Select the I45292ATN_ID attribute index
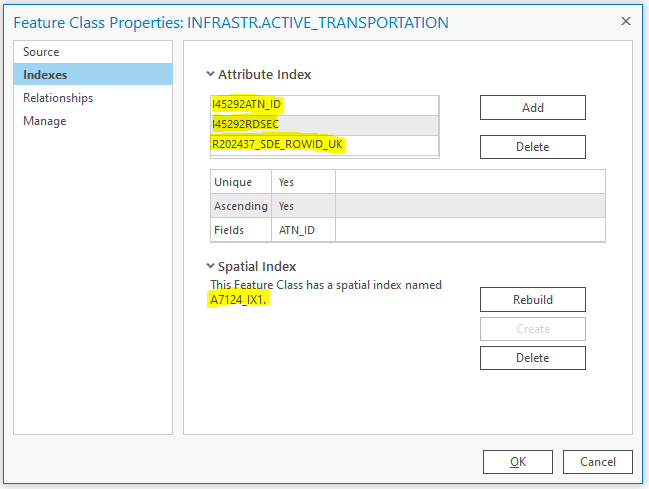 pos(248,104)
